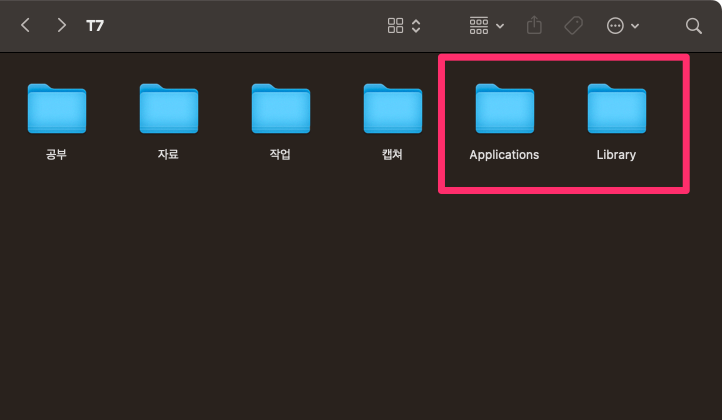The height and width of the screenshot is (420, 722).
Task: Click the Share toolbar icon
Action: [534, 25]
